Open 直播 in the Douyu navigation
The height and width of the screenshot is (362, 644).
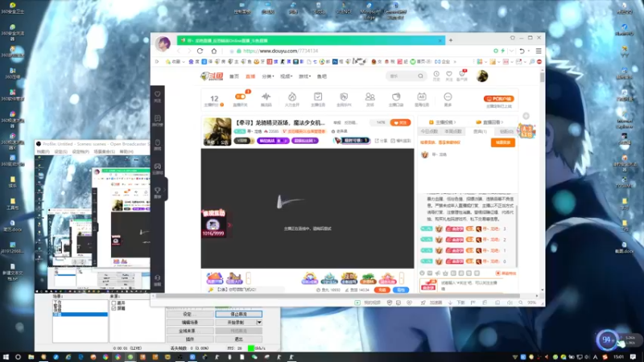tap(250, 76)
